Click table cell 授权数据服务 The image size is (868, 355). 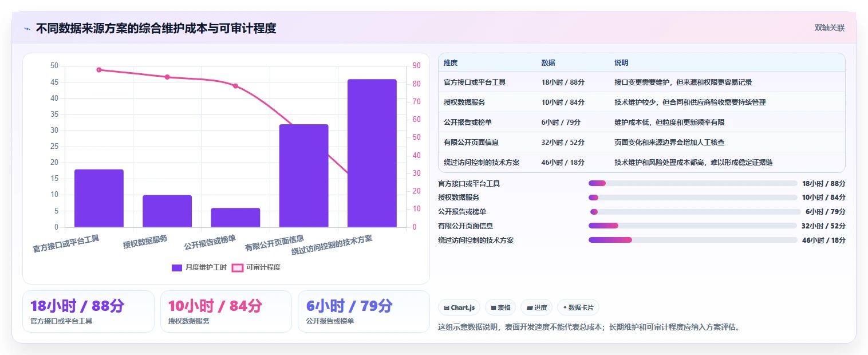click(x=464, y=102)
